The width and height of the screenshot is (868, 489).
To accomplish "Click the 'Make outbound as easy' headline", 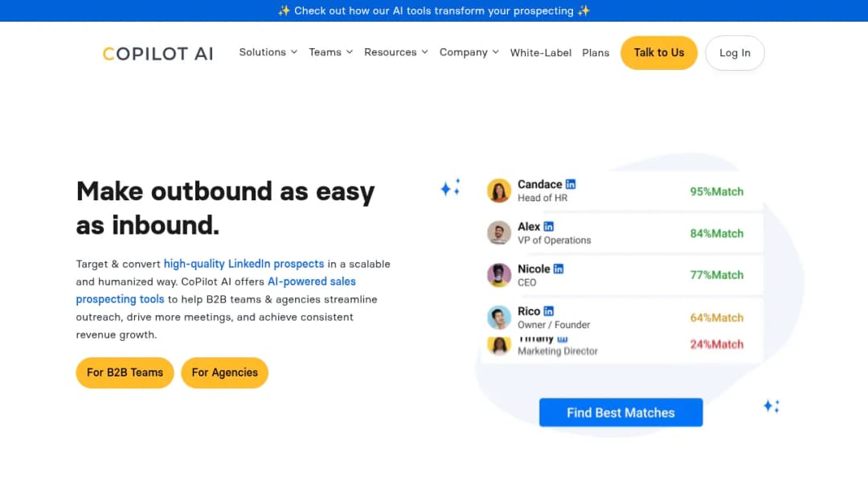I will (x=225, y=191).
